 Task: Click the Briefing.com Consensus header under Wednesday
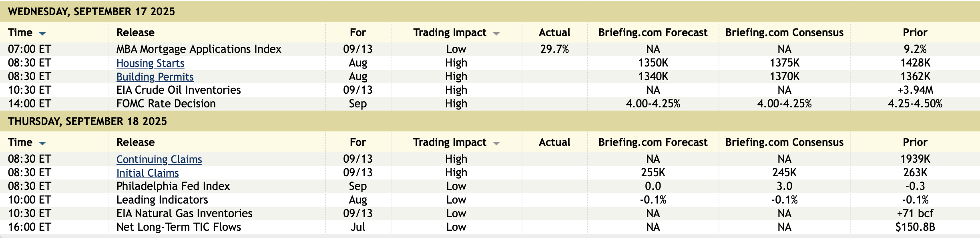784,32
